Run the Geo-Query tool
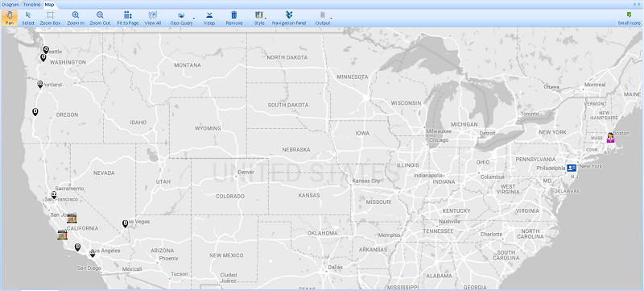 click(181, 18)
